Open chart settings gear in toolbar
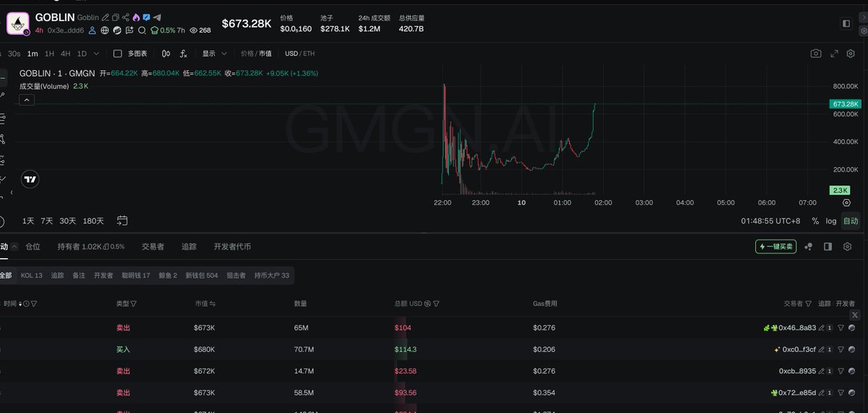868x413 pixels. click(x=851, y=54)
